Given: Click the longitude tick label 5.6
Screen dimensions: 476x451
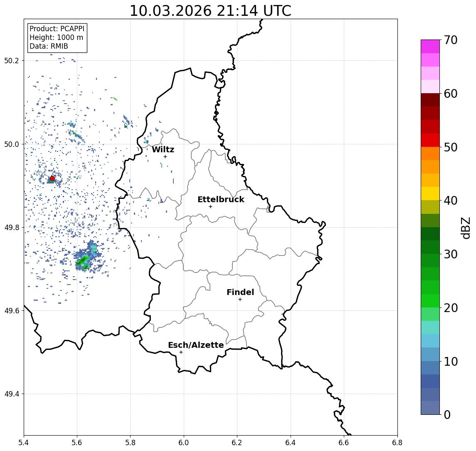Looking at the screenshot, I should pyautogui.click(x=77, y=443).
